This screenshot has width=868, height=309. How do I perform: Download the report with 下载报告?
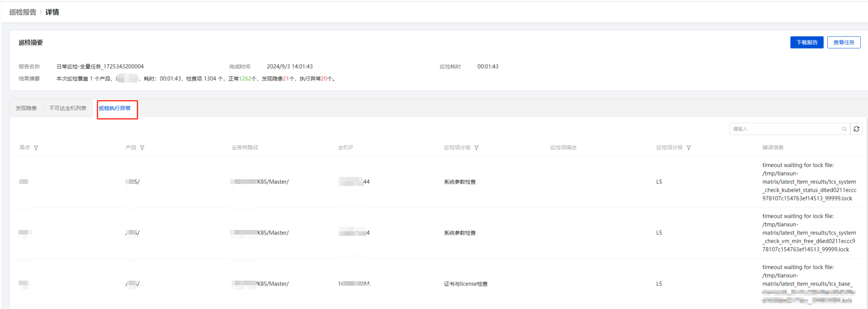click(807, 42)
